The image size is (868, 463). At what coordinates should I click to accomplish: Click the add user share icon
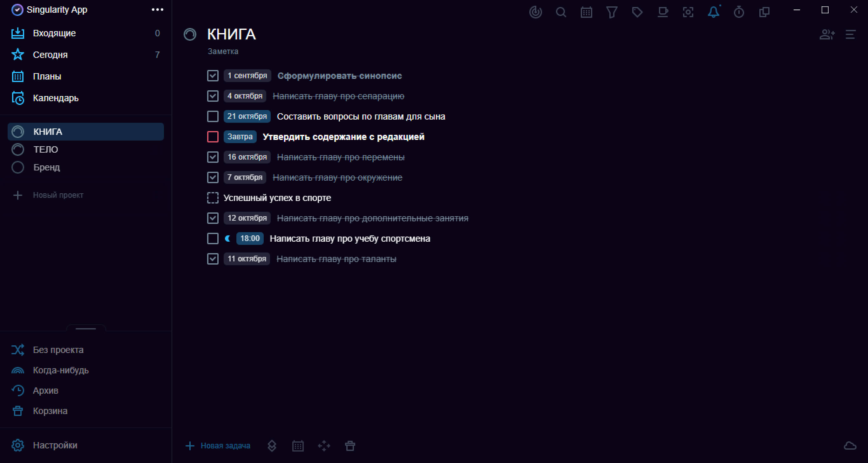click(827, 34)
